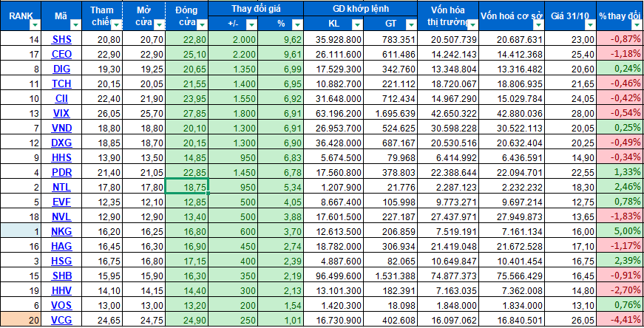Open the +/- column filter dropdown

tap(251, 25)
